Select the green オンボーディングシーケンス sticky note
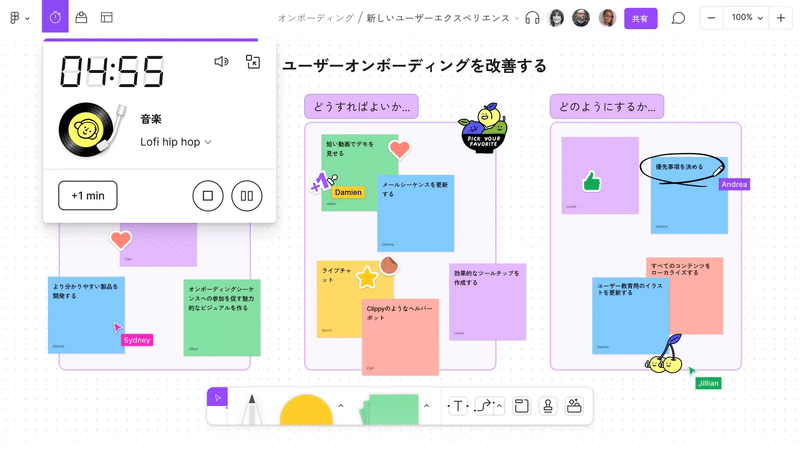This screenshot has height=449, width=800. click(222, 317)
